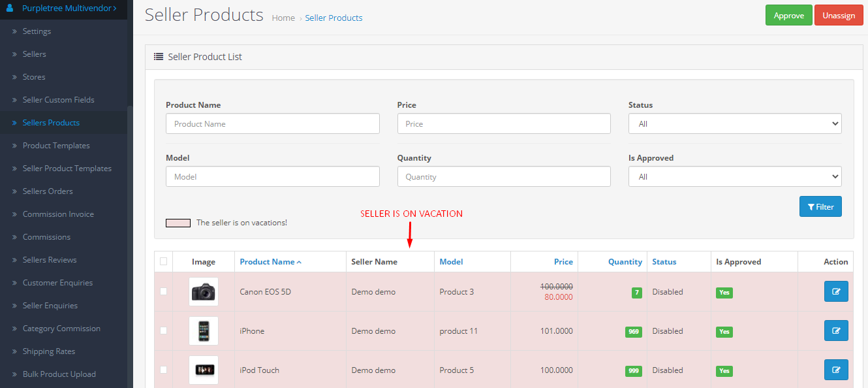Viewport: 868px width, 388px height.
Task: Tick the select-all checkbox in table header
Action: [x=163, y=261]
